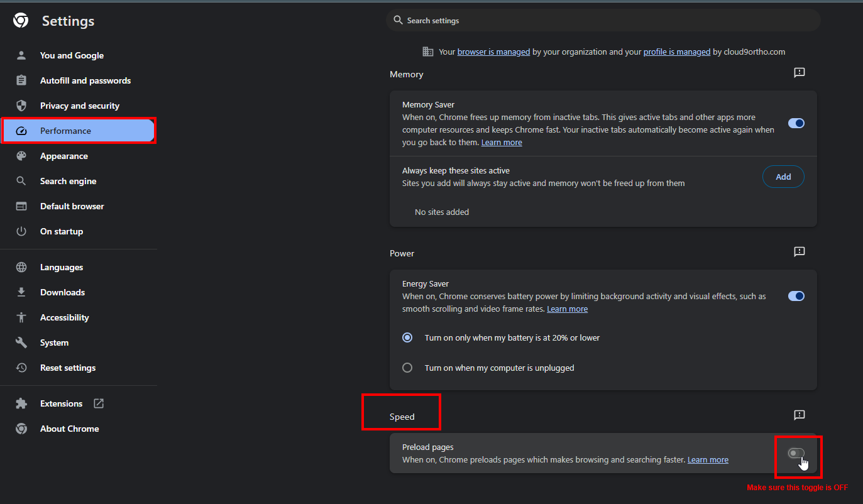The image size is (863, 504).
Task: Click the power icon for On startup
Action: pyautogui.click(x=21, y=231)
